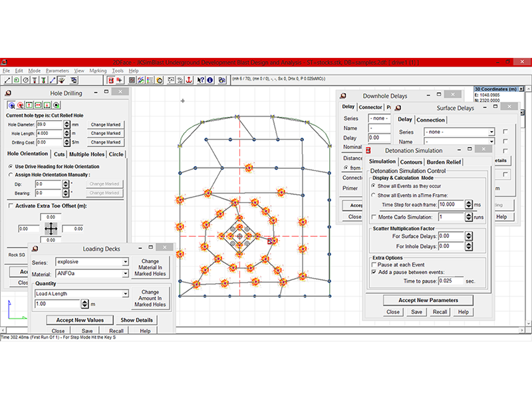Click the red anchor icon in toolbar

click(x=189, y=80)
